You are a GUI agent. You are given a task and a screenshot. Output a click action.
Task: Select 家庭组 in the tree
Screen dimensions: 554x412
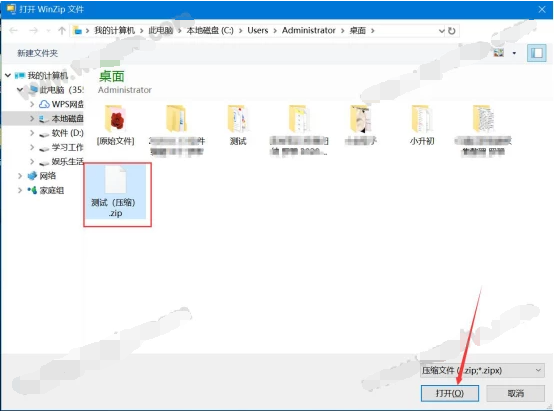pyautogui.click(x=52, y=190)
